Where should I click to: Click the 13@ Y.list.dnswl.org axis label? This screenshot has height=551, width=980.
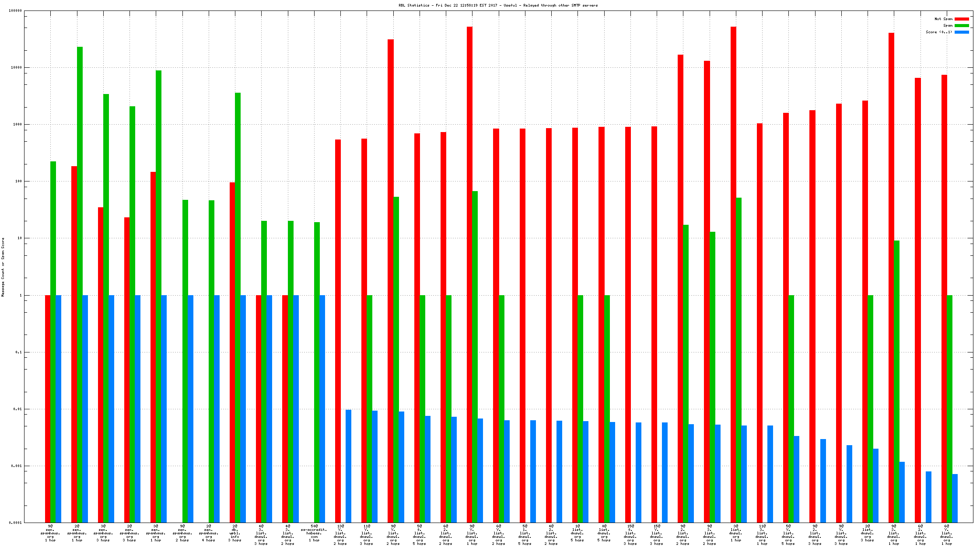coord(340,535)
